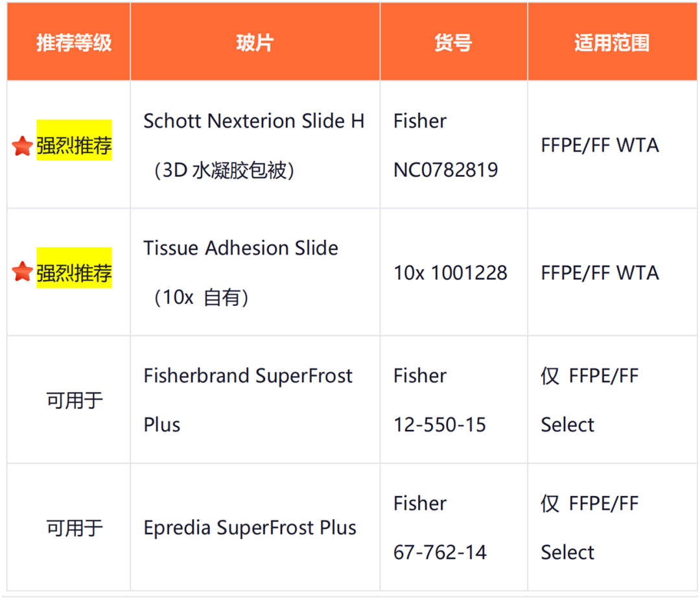Click the 货号 column header
700x599 pixels.
point(453,43)
